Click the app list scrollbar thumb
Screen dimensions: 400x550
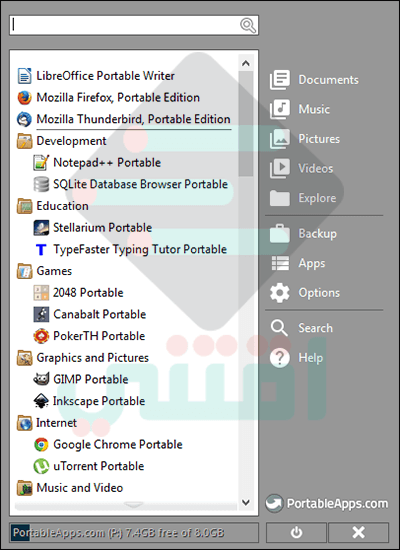click(x=246, y=123)
